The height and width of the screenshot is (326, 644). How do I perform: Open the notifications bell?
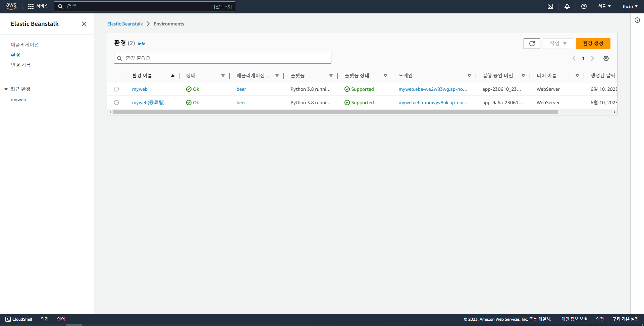coord(567,6)
